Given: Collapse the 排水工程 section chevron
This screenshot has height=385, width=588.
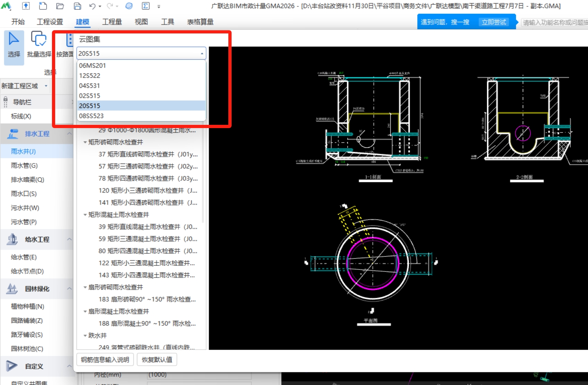Looking at the screenshot, I should [69, 134].
